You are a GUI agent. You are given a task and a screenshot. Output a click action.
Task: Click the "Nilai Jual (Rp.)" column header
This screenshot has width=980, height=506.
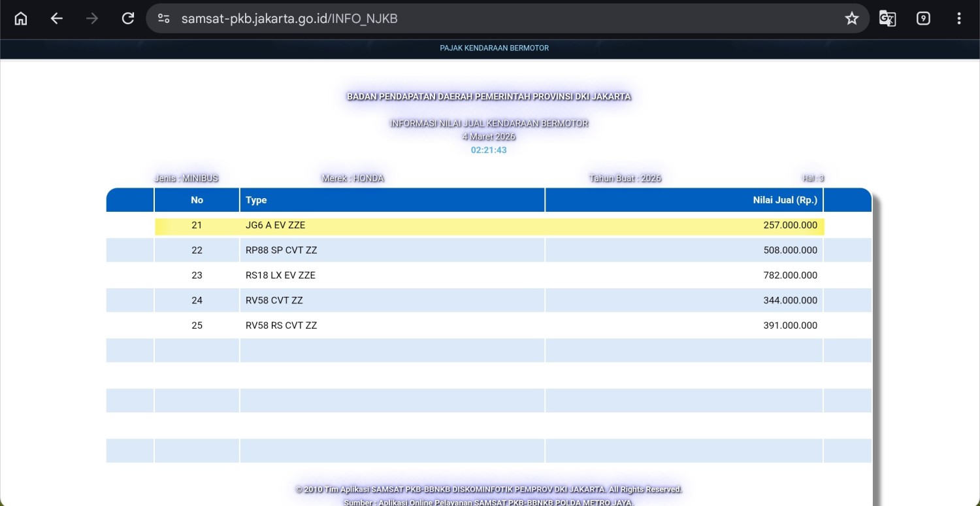[x=785, y=200]
